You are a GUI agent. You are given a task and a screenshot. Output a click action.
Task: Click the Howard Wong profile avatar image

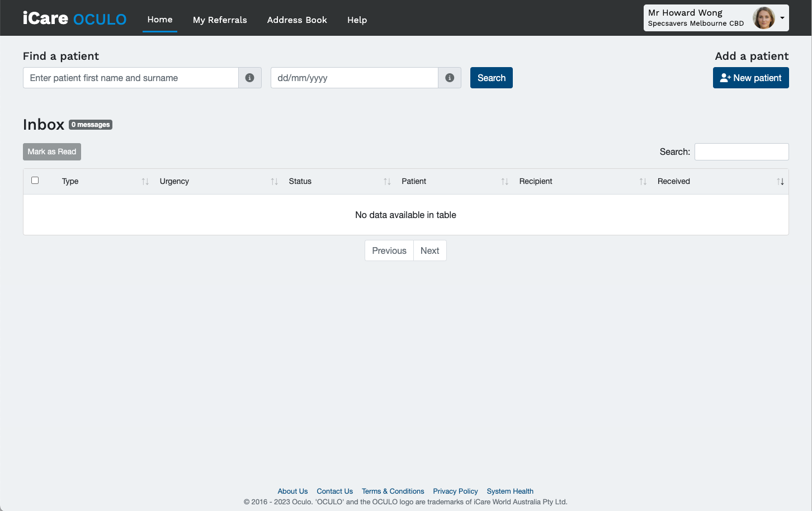click(764, 17)
